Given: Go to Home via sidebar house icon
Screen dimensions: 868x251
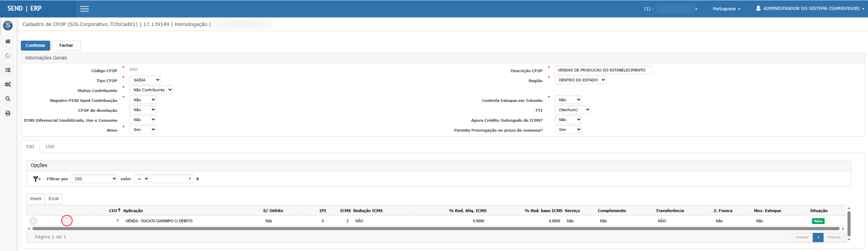Looking at the screenshot, I should click(8, 41).
